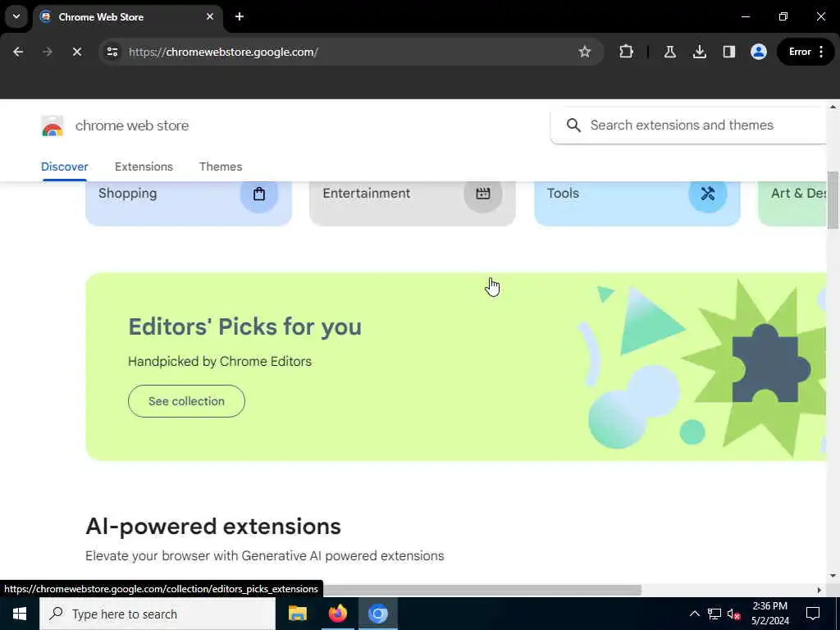Viewport: 840px width, 630px height.
Task: Switch to the Themes tab
Action: pyautogui.click(x=221, y=167)
